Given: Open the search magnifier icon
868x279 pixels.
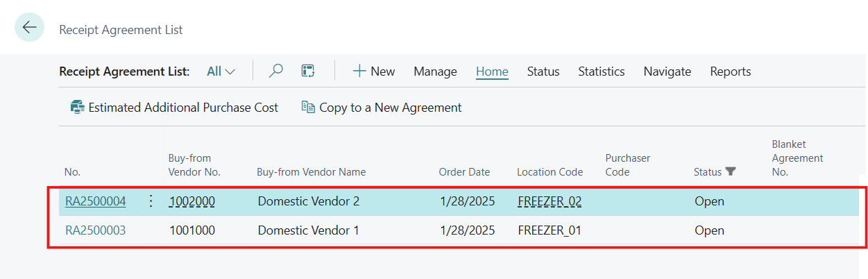Looking at the screenshot, I should point(276,71).
